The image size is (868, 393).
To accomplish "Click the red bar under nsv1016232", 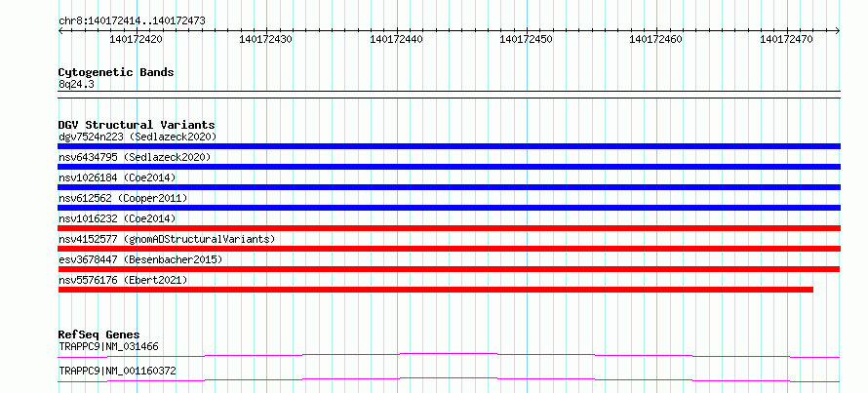I will 449,228.
